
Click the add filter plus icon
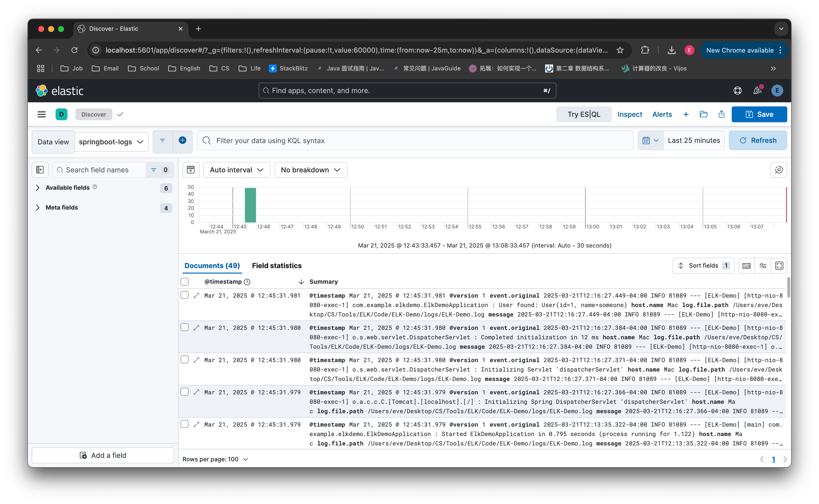click(x=182, y=140)
